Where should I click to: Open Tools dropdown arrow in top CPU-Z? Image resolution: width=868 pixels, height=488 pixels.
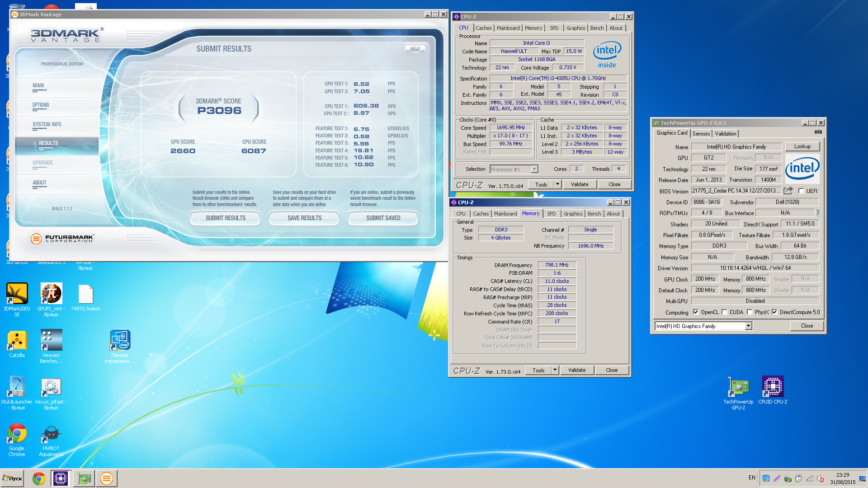(x=557, y=184)
